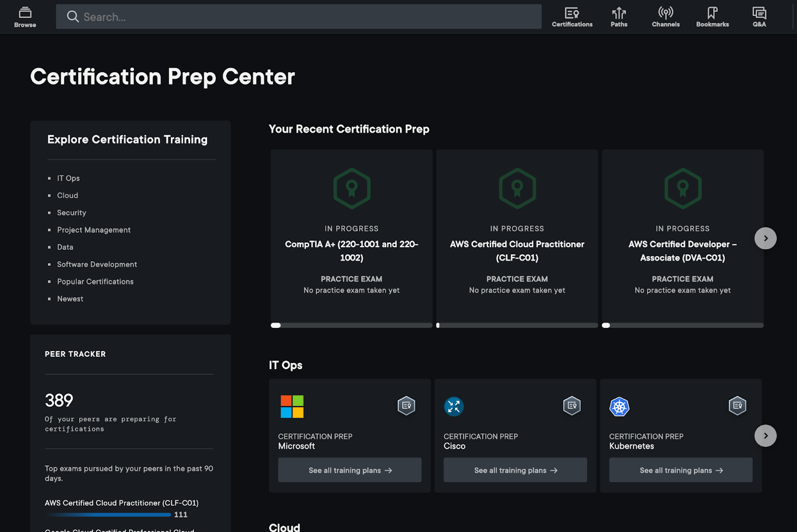The image size is (797, 532).
Task: Advance the Recent Certification Prep carousel
Action: click(766, 238)
